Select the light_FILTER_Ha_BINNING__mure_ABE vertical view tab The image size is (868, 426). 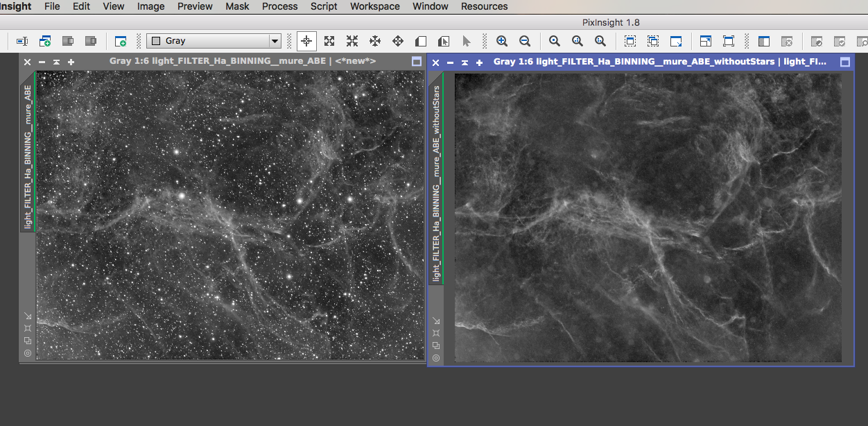pos(28,157)
